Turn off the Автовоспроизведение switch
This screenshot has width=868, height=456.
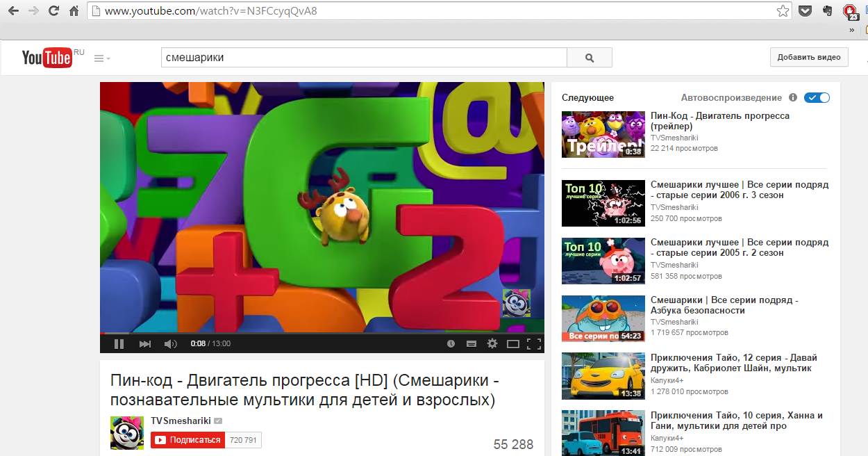[x=817, y=98]
